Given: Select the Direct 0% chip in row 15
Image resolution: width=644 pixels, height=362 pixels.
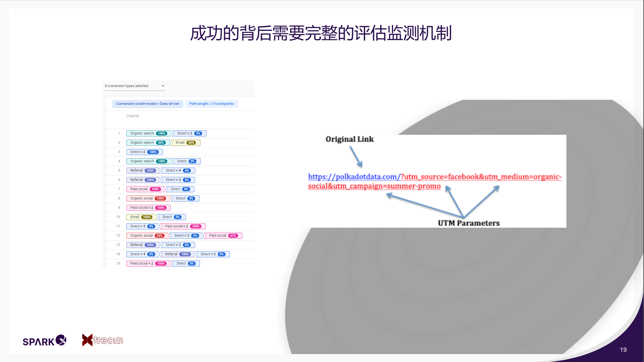Looking at the screenshot, I should tap(186, 263).
